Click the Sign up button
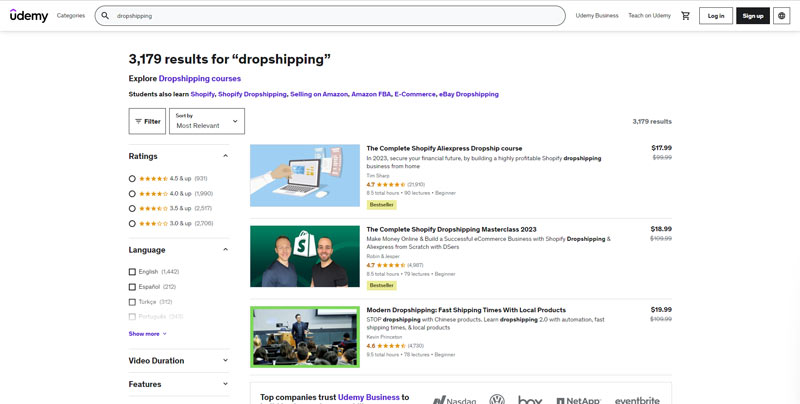Screen dimensions: 800x404 click(x=752, y=16)
